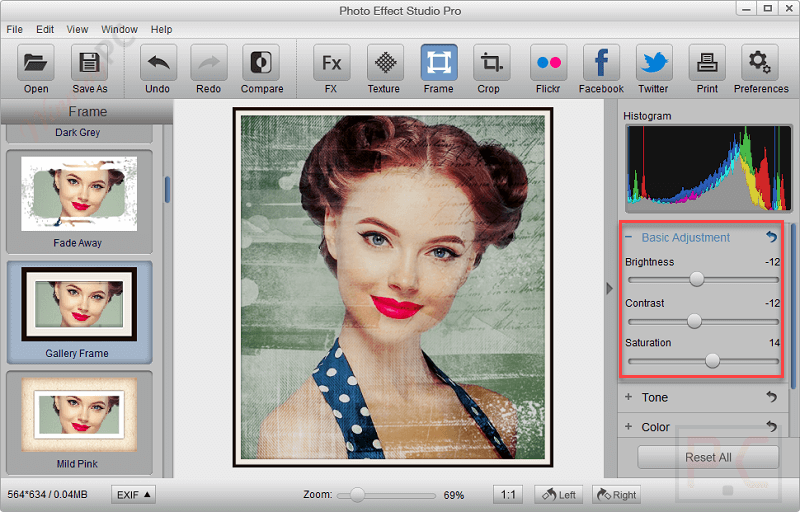Viewport: 800px width, 512px height.
Task: Reset Basic Adjustment with its arrow icon
Action: point(771,237)
